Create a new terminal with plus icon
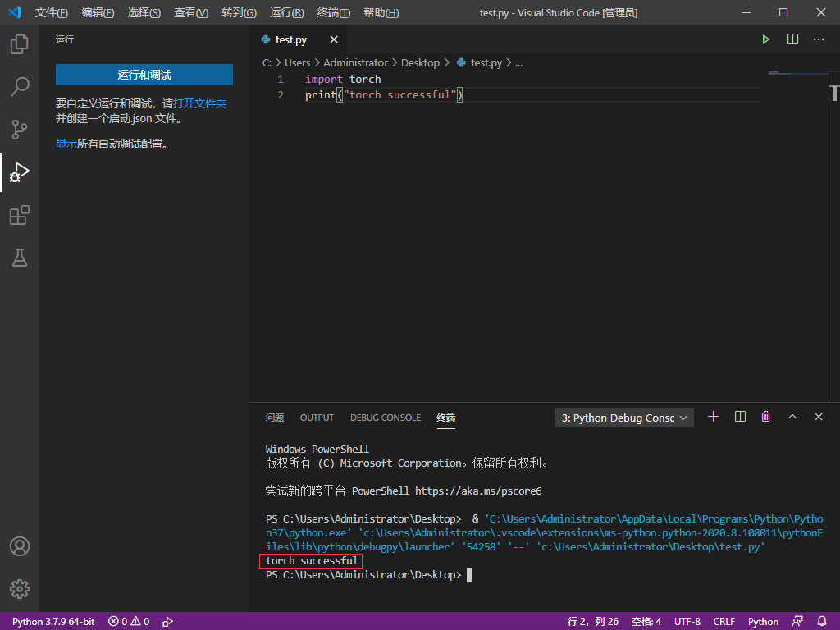The image size is (840, 630). [x=713, y=417]
